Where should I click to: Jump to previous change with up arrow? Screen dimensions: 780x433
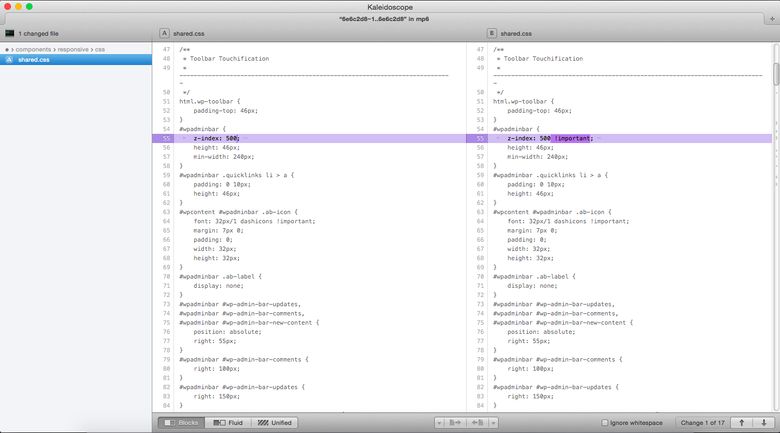[x=741, y=423]
